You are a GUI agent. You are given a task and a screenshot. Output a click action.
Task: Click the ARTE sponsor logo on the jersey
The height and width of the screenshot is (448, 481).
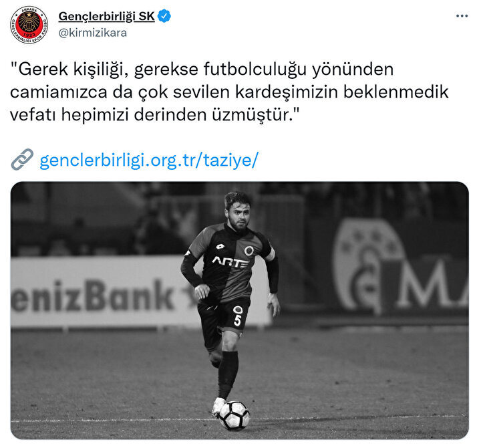tap(230, 262)
